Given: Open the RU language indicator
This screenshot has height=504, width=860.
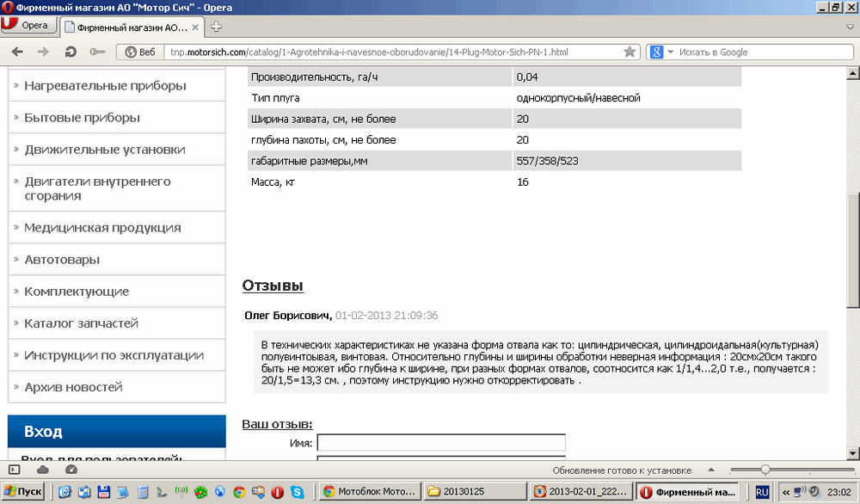Looking at the screenshot, I should (762, 492).
